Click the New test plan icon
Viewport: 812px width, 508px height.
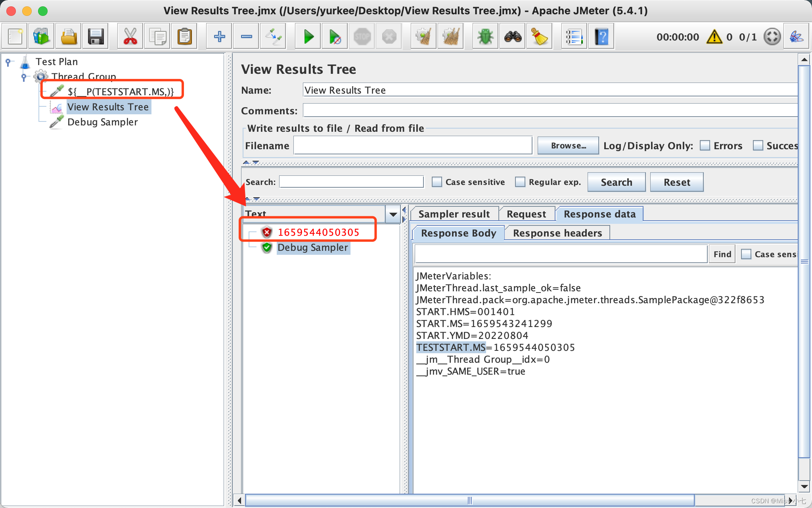pyautogui.click(x=15, y=37)
